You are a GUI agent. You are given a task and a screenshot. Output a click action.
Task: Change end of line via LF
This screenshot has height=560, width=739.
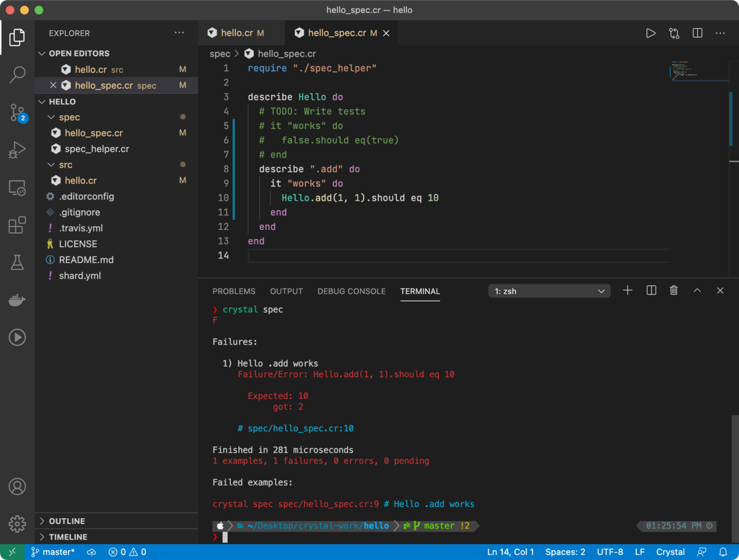(640, 552)
